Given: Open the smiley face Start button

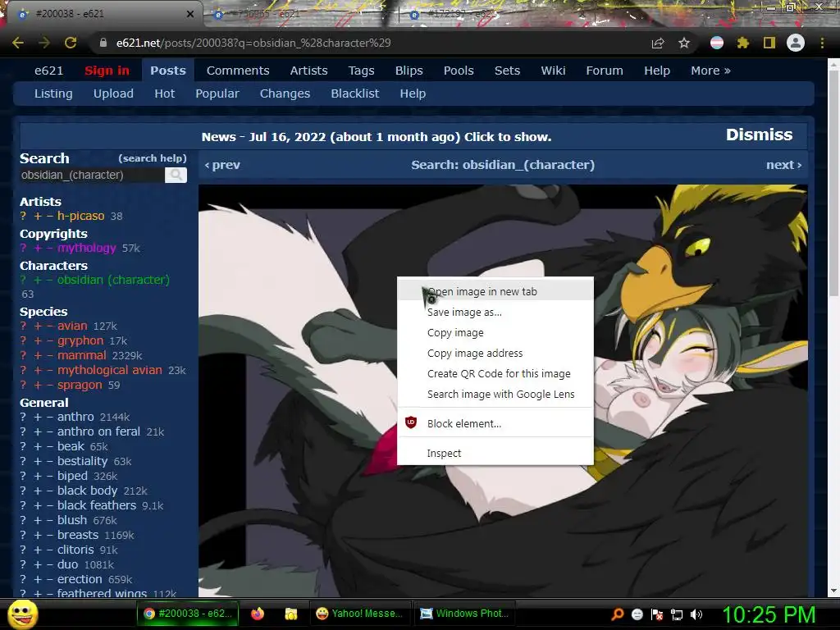Looking at the screenshot, I should (x=23, y=614).
